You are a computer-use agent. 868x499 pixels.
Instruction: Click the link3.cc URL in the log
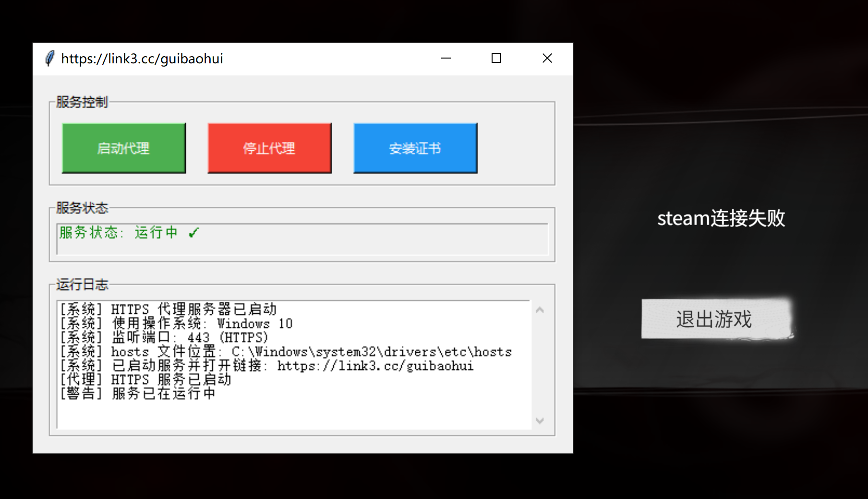coord(375,366)
